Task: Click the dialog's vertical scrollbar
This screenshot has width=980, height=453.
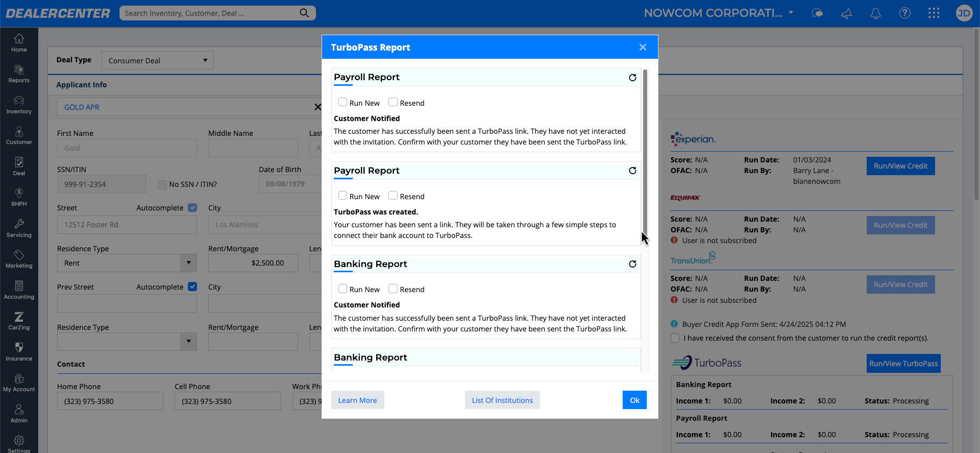Action: click(x=645, y=152)
